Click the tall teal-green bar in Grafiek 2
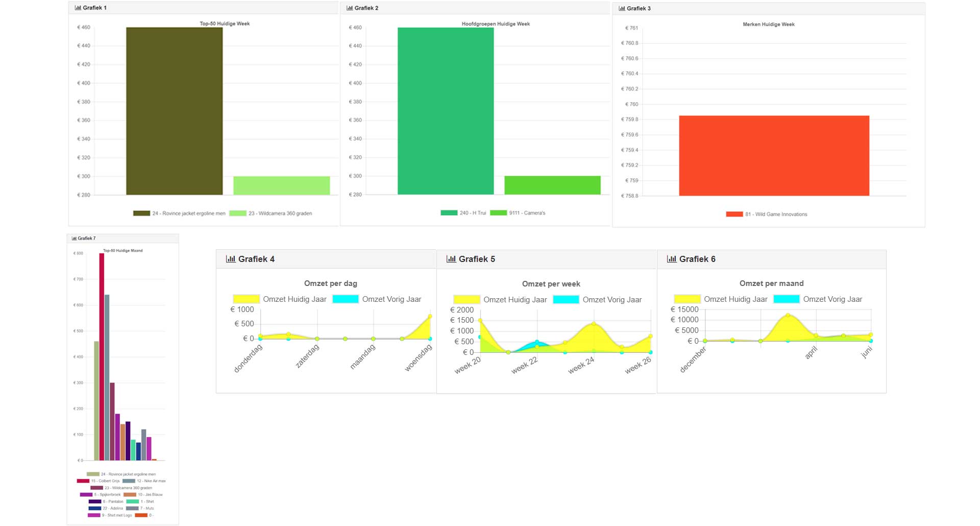 [x=446, y=111]
